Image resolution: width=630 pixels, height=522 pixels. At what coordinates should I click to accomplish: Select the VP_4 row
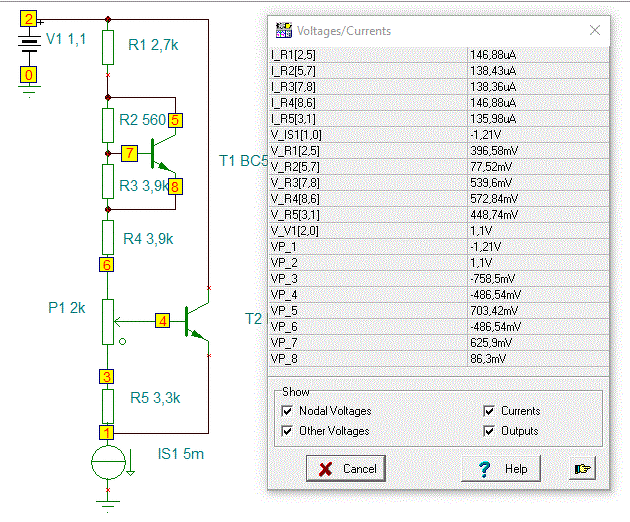[439, 295]
